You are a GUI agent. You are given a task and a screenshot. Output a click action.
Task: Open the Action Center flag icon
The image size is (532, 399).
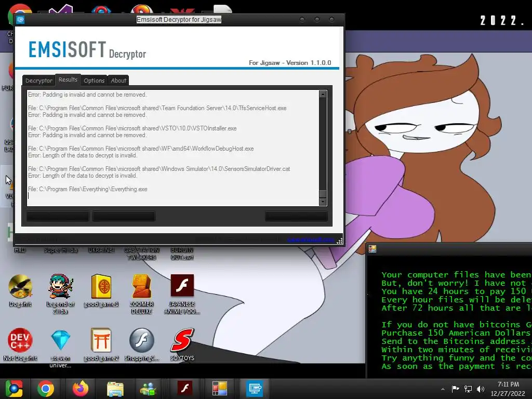pos(455,389)
